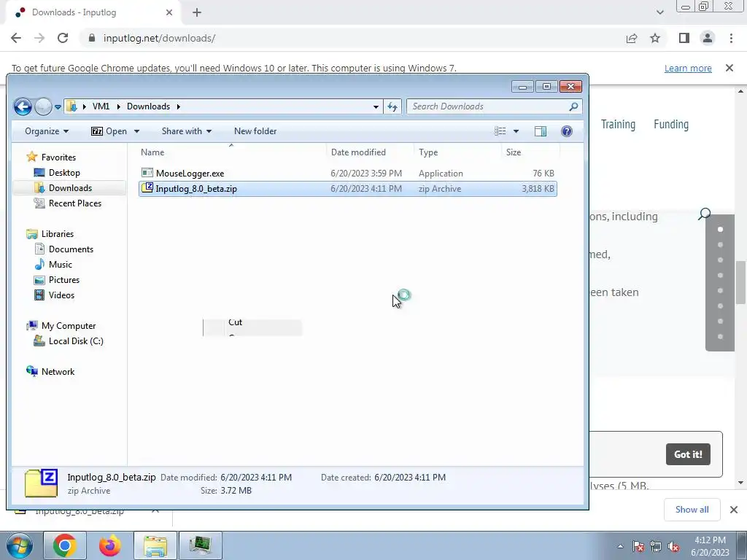Click the magnifier icon in Search Downloads
Viewport: 747px width, 560px height.
click(573, 106)
